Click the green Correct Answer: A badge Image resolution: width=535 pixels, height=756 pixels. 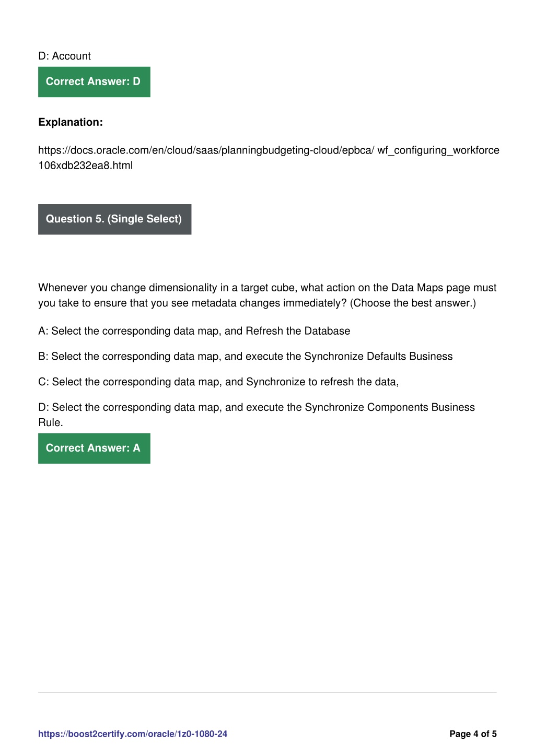tap(94, 448)
